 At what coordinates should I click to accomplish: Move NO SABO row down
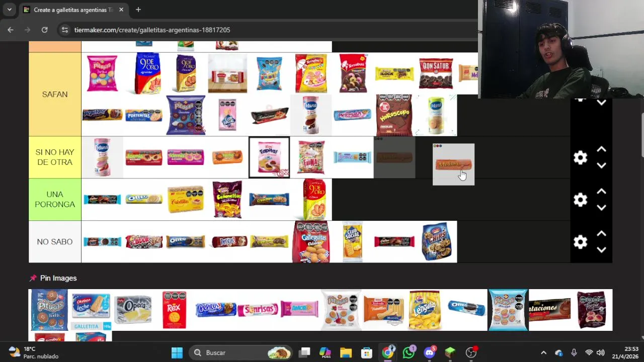[x=601, y=250]
